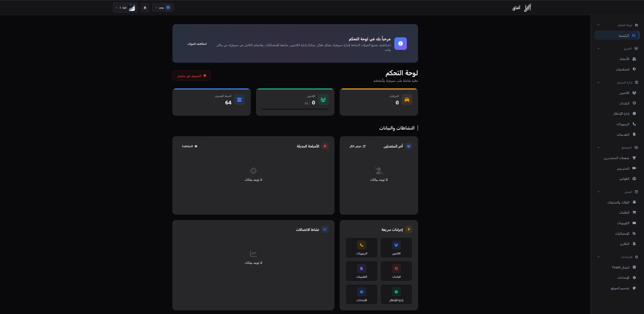This screenshot has width=644, height=314.
Task: Click عرض الكل on recent players card
Action: (x=357, y=146)
